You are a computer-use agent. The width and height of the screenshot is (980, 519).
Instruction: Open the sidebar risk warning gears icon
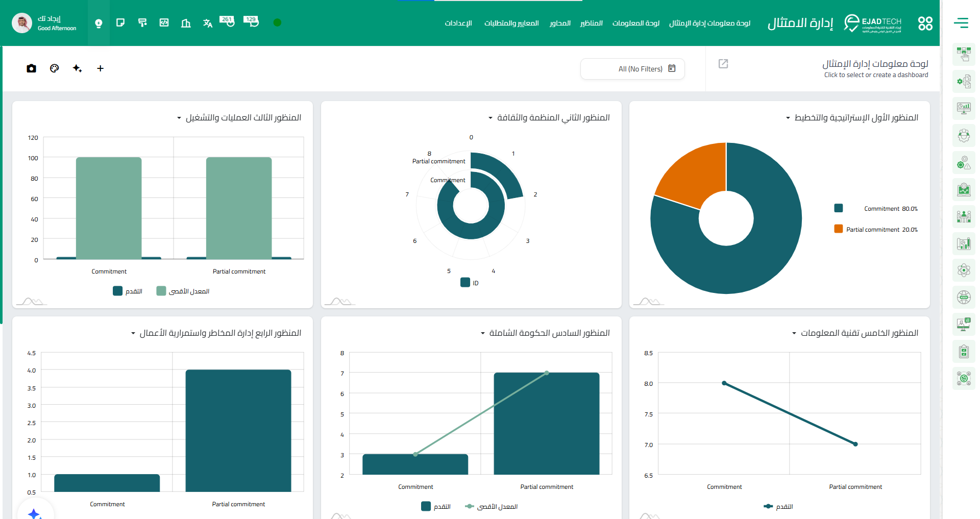(x=964, y=162)
